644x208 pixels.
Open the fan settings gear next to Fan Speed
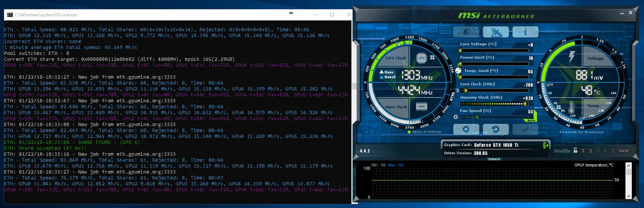pyautogui.click(x=456, y=117)
